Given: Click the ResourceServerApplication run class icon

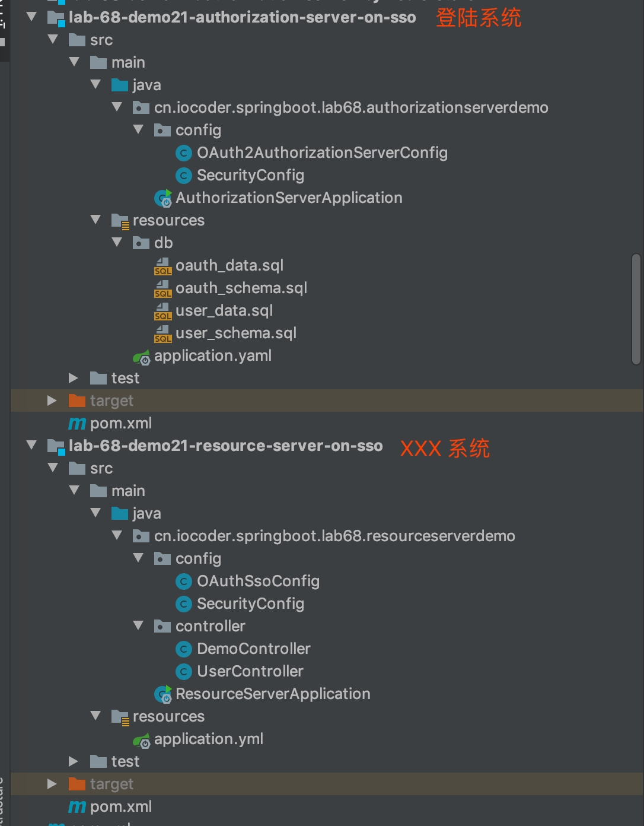Looking at the screenshot, I should 163,694.
